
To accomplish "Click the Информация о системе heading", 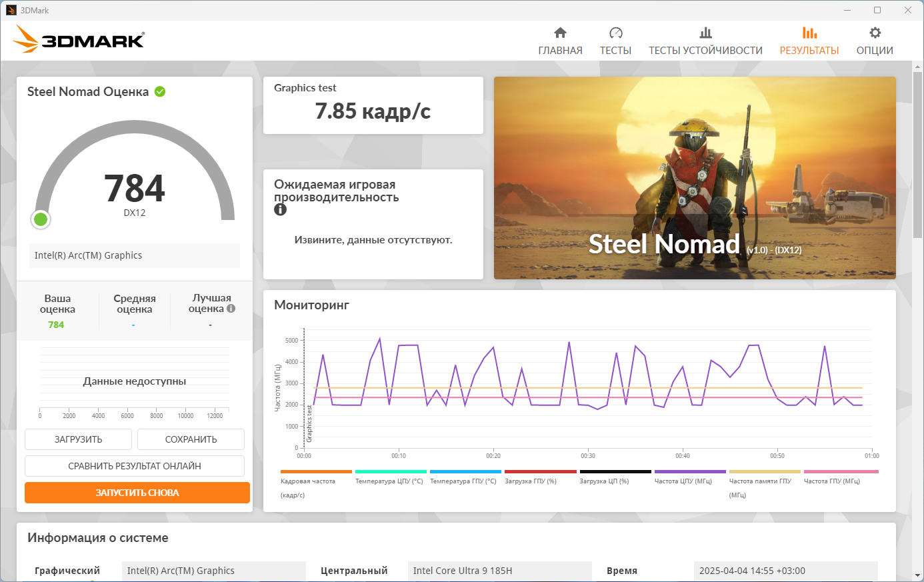I will (98, 538).
